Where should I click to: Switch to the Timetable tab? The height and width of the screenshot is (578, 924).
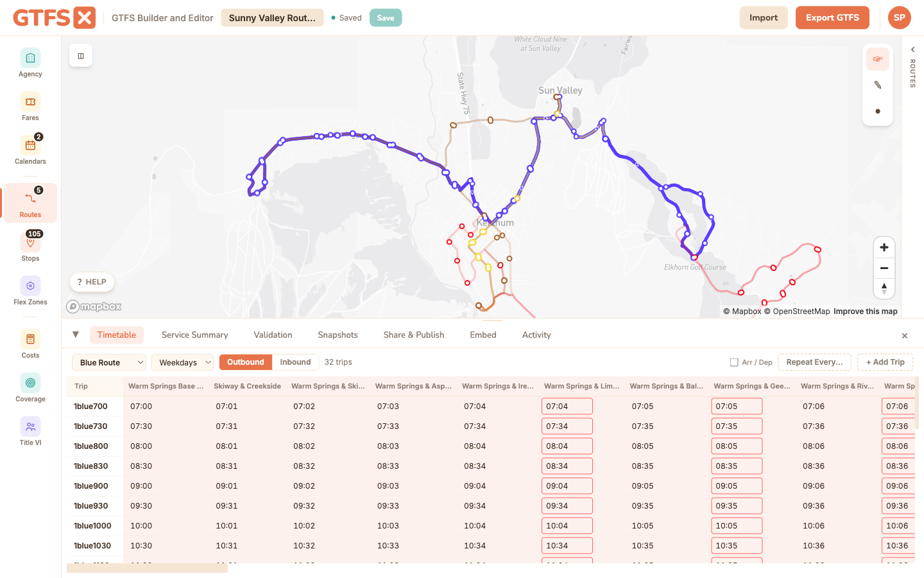(117, 335)
